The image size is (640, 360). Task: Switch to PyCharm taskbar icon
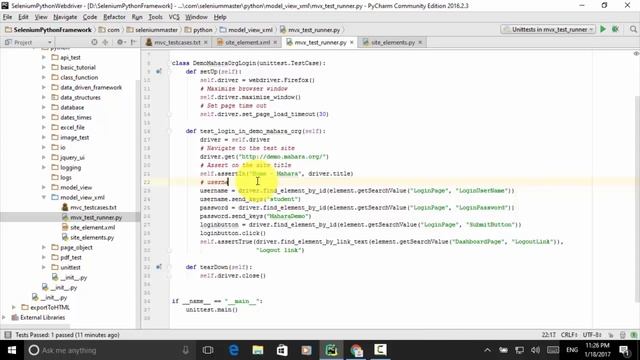[331, 350]
